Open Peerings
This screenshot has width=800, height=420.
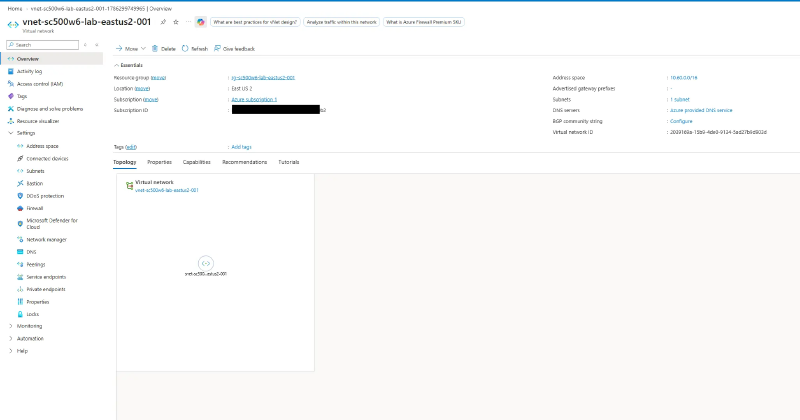coord(36,264)
